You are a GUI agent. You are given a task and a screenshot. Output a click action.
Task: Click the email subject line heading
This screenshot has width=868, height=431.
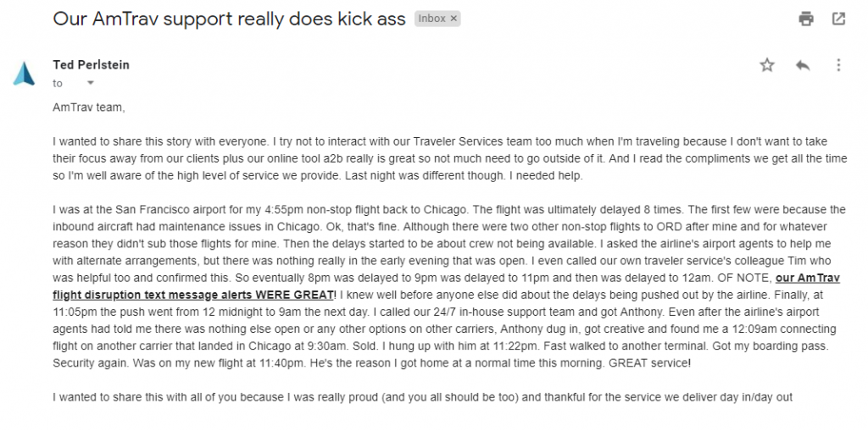click(229, 19)
